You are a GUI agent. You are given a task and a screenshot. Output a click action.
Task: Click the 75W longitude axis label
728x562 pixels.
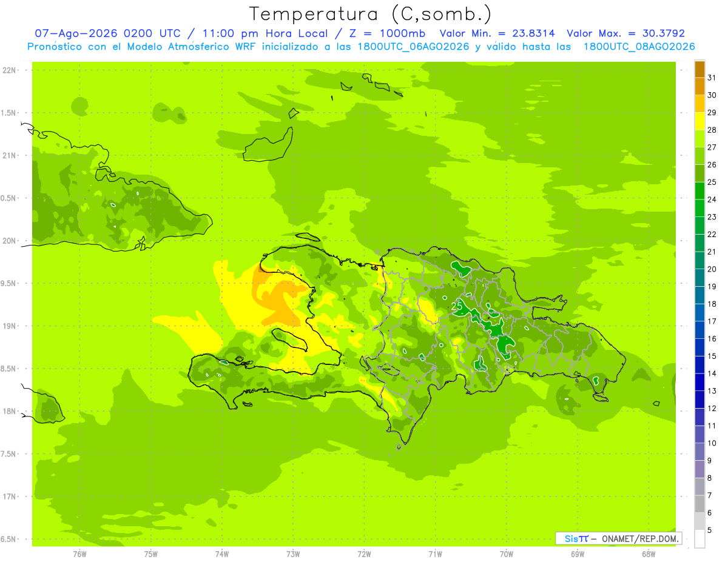pyautogui.click(x=150, y=554)
